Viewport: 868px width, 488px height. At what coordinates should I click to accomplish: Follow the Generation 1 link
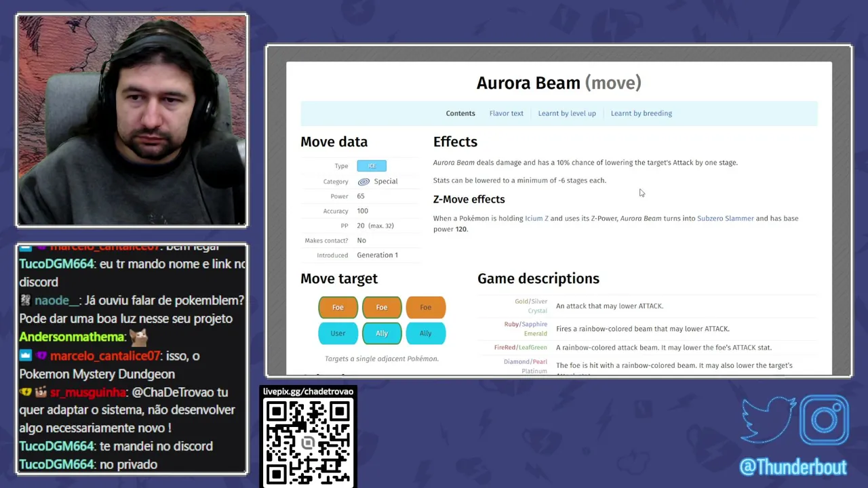click(378, 255)
